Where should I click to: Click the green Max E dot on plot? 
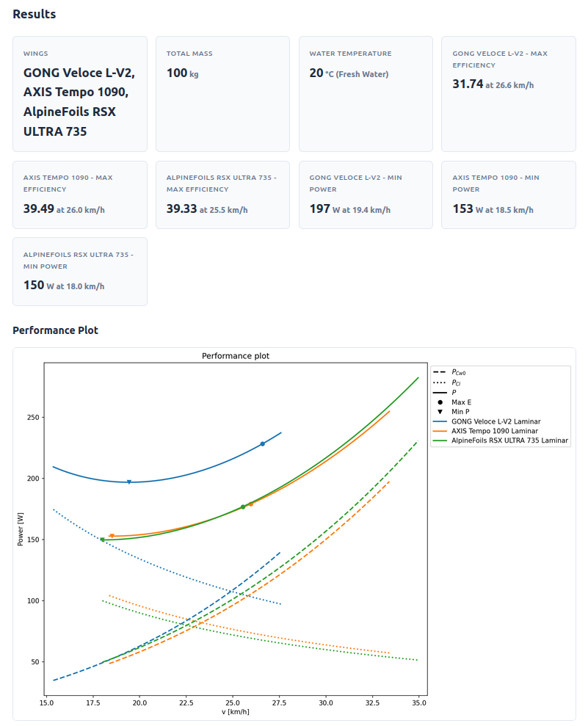(x=243, y=507)
